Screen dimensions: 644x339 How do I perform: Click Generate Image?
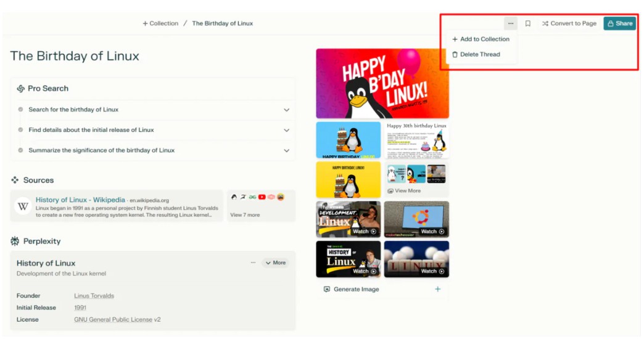(x=356, y=289)
